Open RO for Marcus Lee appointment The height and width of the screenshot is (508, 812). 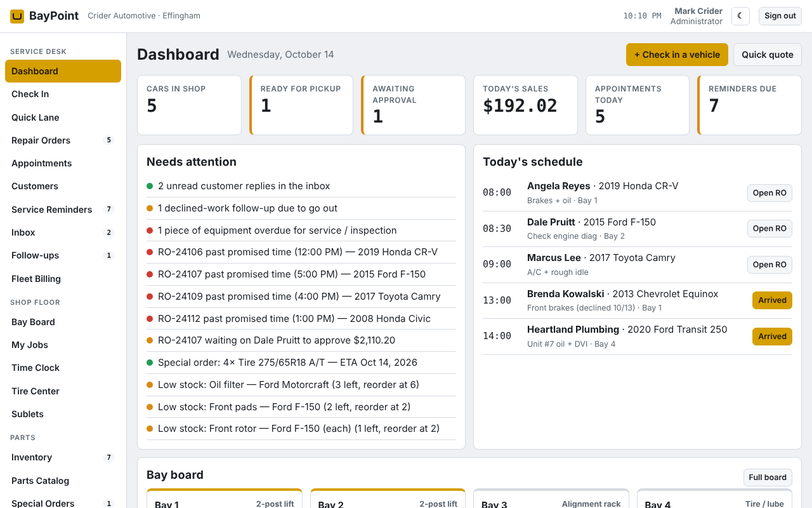tap(769, 265)
